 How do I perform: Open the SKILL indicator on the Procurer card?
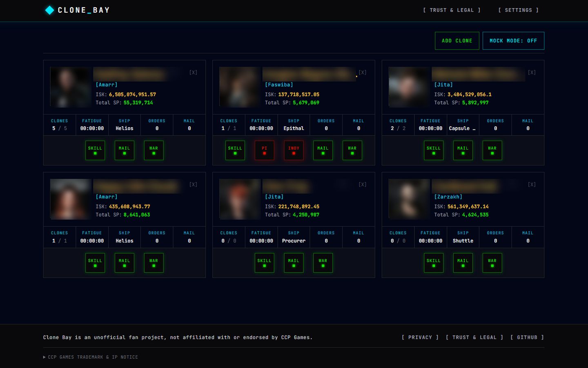pos(265,263)
